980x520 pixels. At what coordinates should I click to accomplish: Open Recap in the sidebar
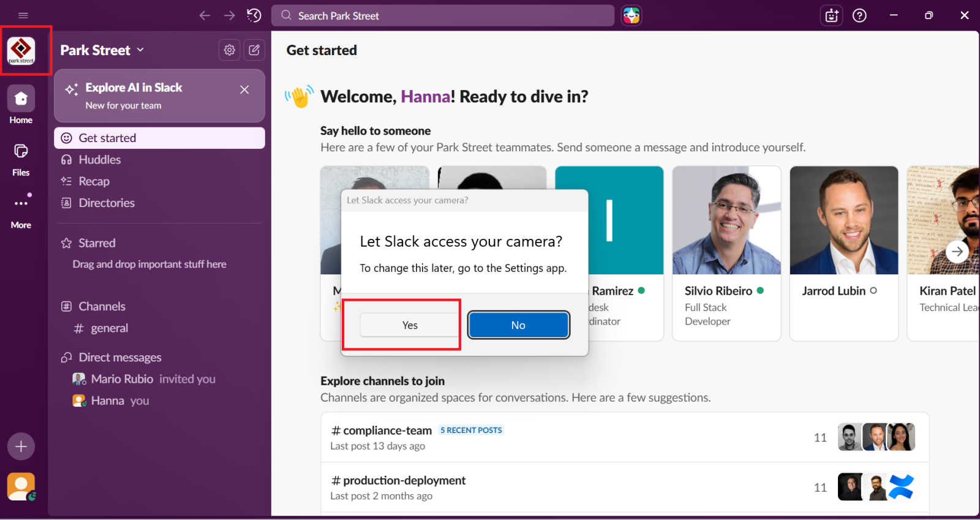(159, 181)
